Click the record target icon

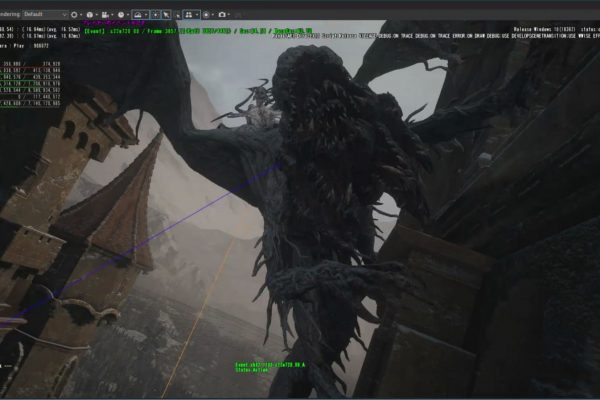click(x=206, y=15)
